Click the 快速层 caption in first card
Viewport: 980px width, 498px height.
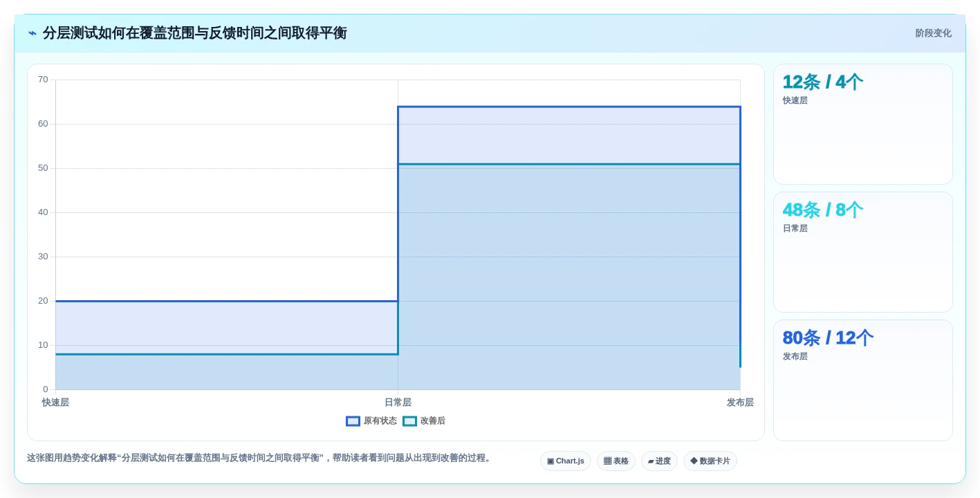[x=795, y=100]
